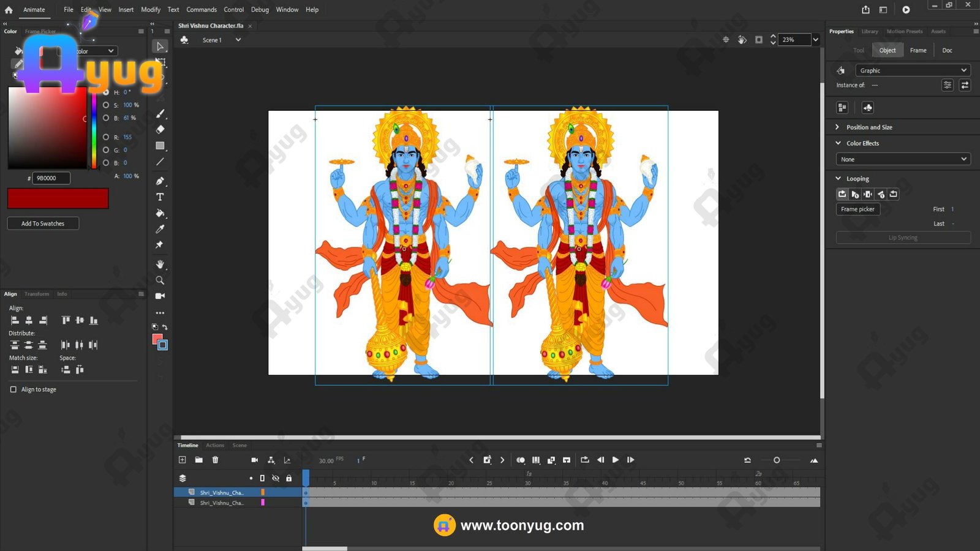
Task: Open the more tools ellipsis
Action: 160,313
